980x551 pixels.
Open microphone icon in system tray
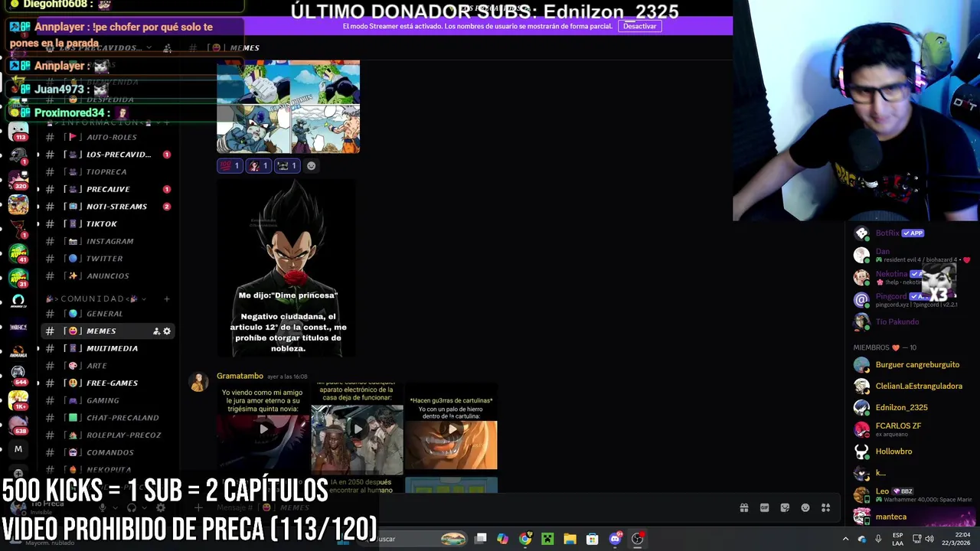tap(878, 539)
